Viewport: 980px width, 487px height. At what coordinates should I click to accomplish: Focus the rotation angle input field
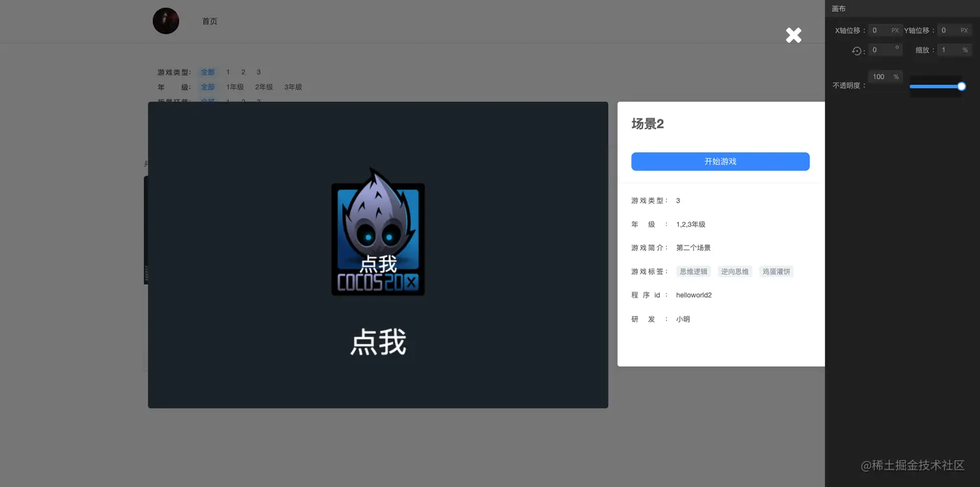[885, 50]
